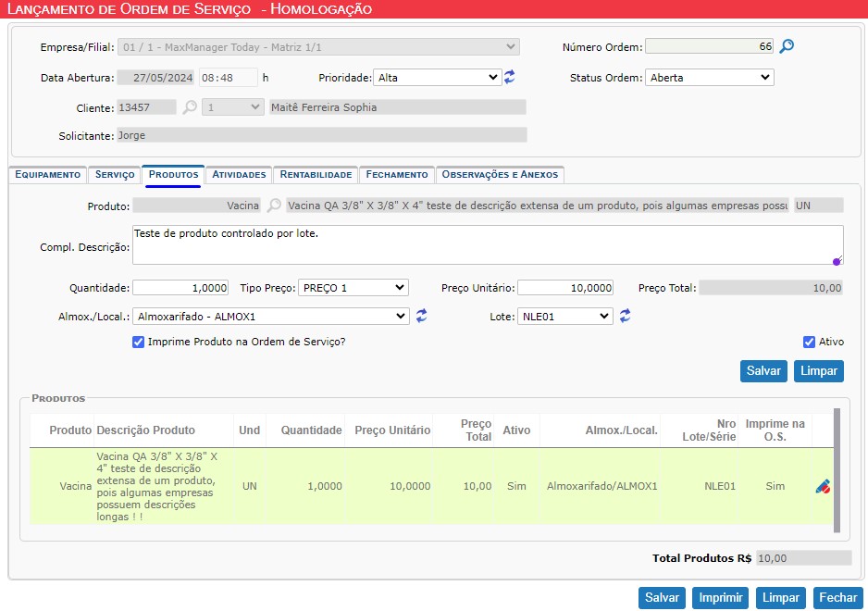Viewport: 868px width, 611px height.
Task: Click the Produtos table vertical scrollbar
Action: pos(837,471)
